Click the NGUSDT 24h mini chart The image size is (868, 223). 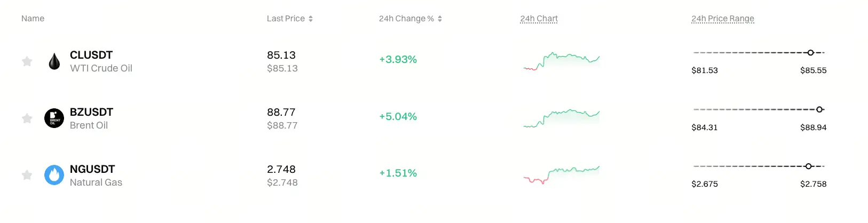coord(562,175)
